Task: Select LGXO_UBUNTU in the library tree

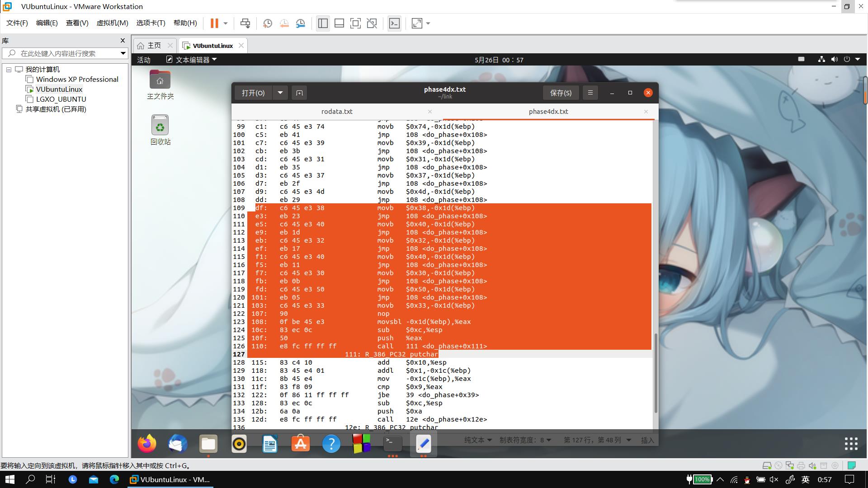Action: pyautogui.click(x=61, y=99)
